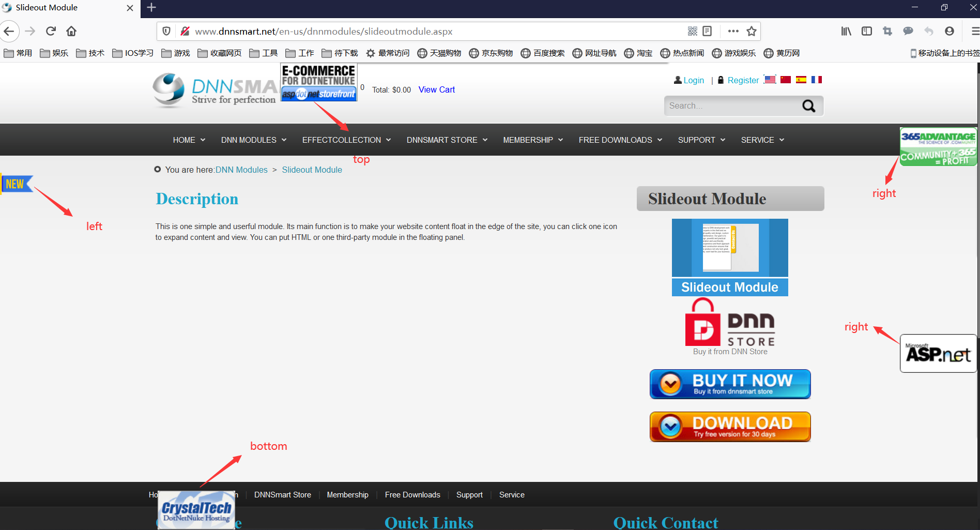Open the ASP.net slideout panel
The width and height of the screenshot is (980, 530).
[938, 353]
